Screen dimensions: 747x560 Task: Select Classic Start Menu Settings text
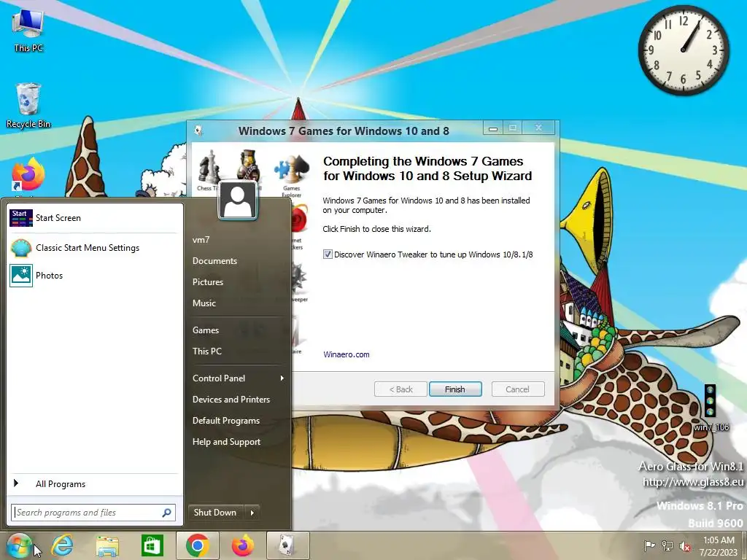pos(88,248)
